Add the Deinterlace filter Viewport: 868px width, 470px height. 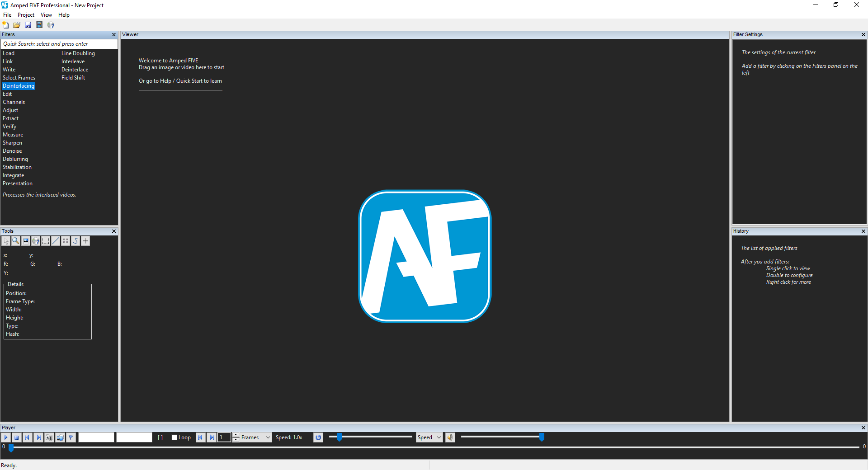coord(75,70)
